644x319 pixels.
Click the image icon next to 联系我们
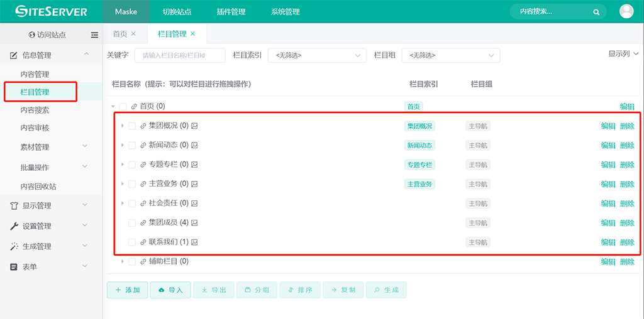(195, 242)
